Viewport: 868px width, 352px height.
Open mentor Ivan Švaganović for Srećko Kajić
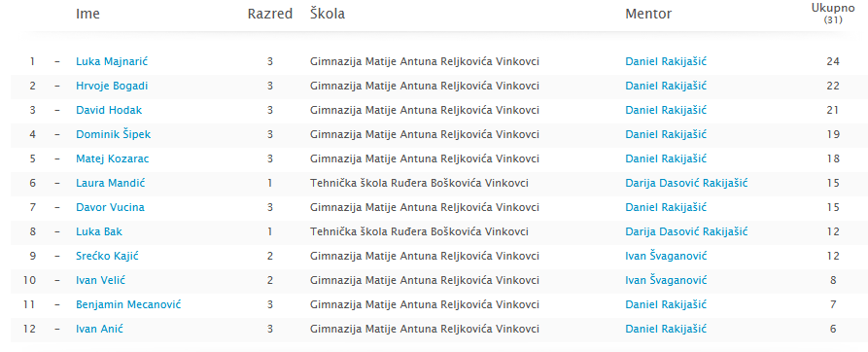tap(666, 256)
